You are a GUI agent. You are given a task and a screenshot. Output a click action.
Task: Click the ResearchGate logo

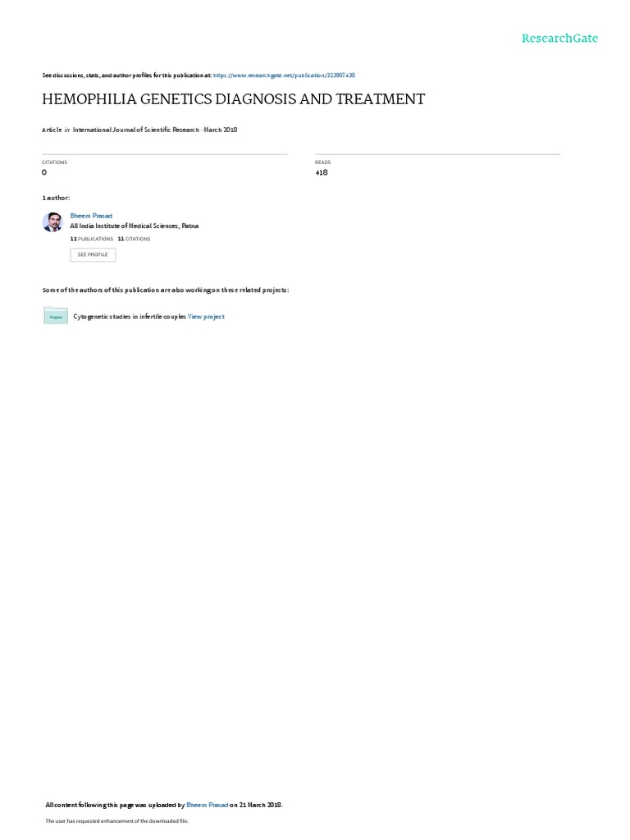click(559, 38)
